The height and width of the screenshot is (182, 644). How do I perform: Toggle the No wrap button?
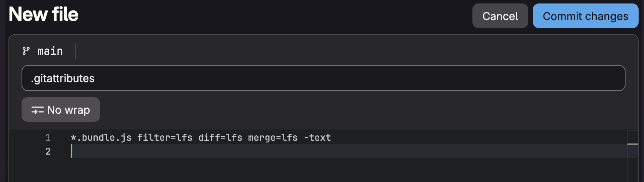[x=61, y=110]
